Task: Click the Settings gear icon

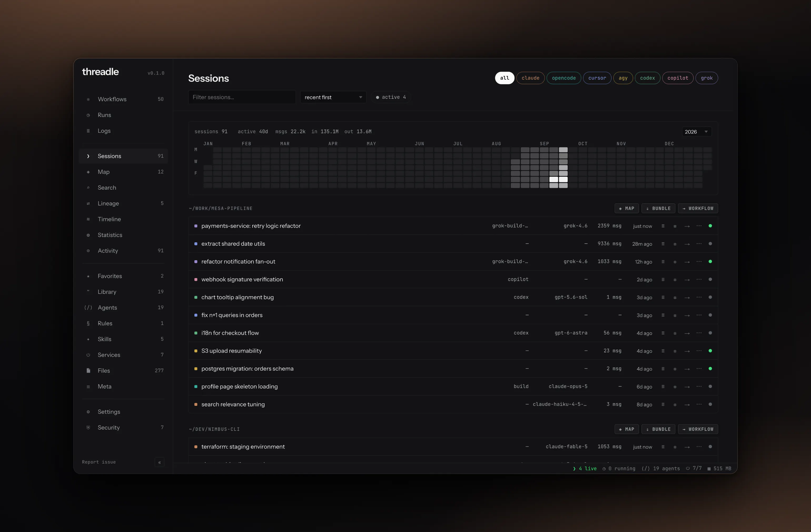Action: tap(88, 412)
